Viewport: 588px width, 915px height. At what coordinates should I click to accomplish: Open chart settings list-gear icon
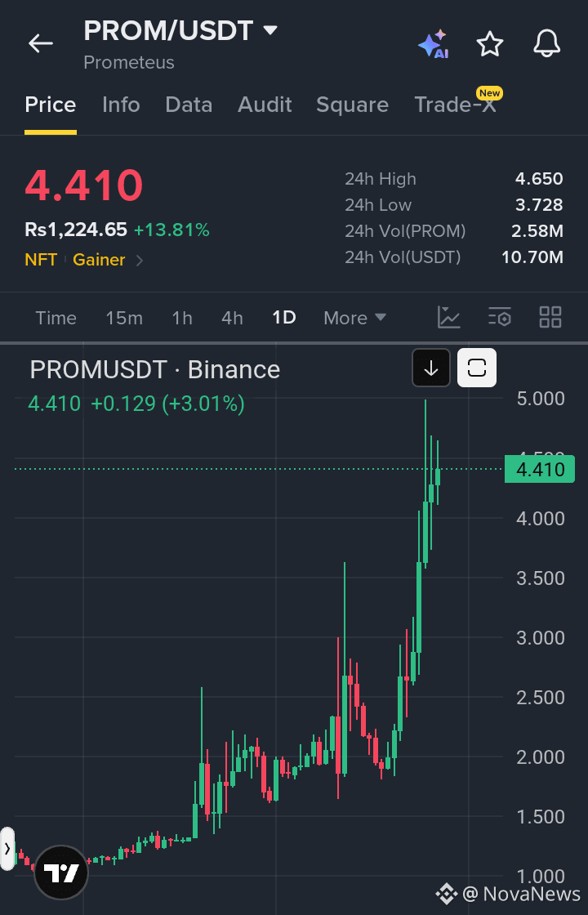click(499, 318)
